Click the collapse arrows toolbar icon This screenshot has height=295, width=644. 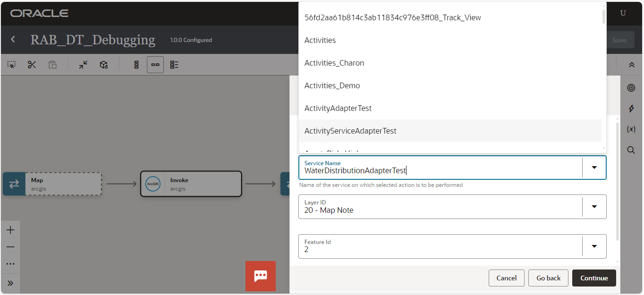point(84,65)
